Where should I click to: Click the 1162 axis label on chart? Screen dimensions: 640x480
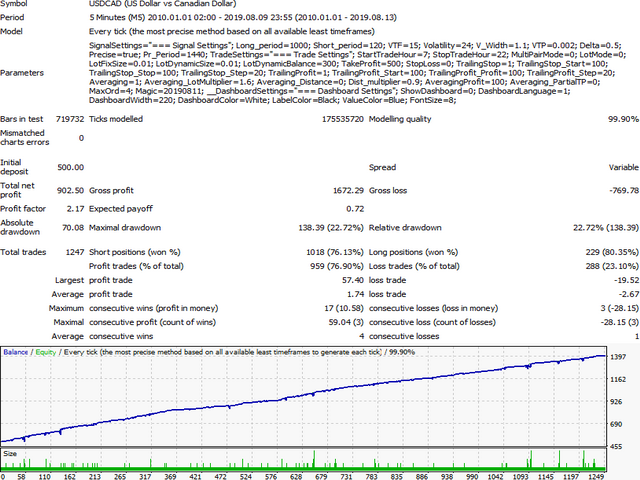pyautogui.click(x=618, y=380)
